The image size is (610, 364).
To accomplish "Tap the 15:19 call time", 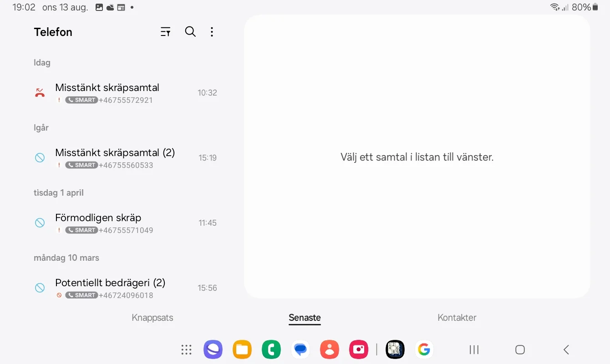I will [208, 158].
